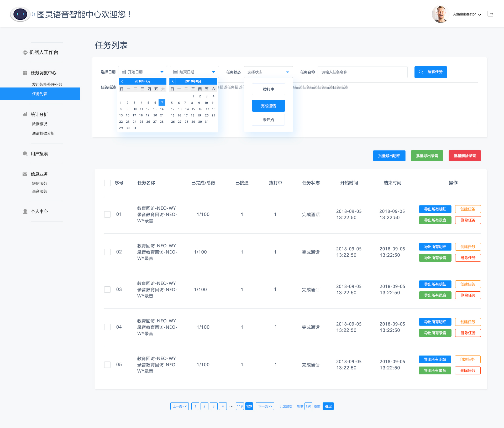Click the 用户搜索 magnifier icon
This screenshot has width=504, height=428.
point(25,154)
